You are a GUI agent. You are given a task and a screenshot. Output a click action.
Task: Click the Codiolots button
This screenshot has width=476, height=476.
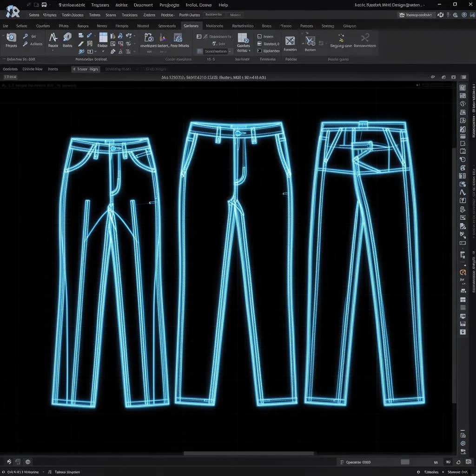tap(10, 69)
